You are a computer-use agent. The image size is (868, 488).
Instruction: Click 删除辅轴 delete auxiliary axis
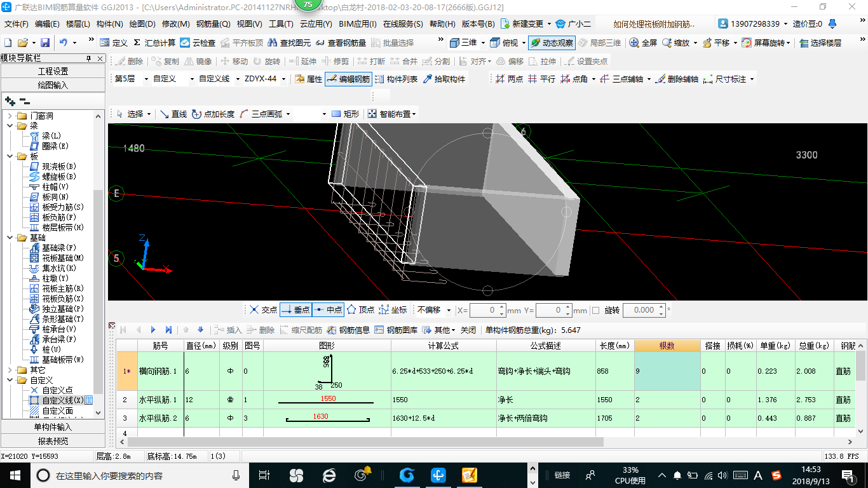click(x=677, y=79)
